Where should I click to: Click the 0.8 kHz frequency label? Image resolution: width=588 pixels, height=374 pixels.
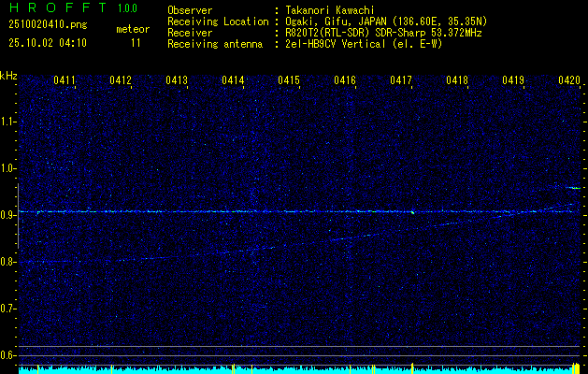7,262
